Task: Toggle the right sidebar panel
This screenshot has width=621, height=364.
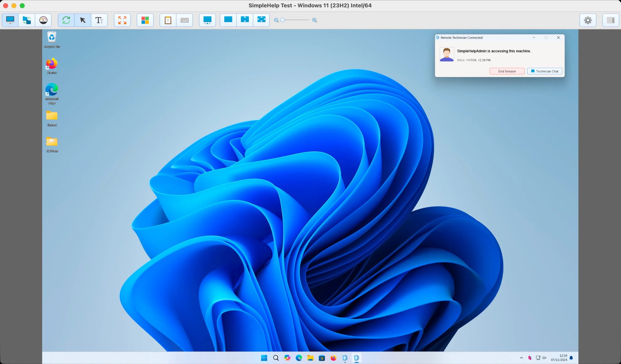Action: click(x=611, y=20)
